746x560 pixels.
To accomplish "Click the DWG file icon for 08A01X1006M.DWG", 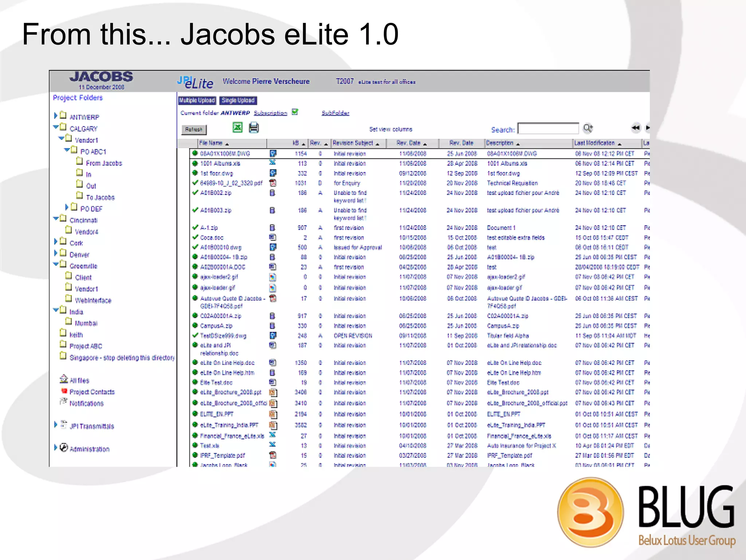I will point(273,154).
